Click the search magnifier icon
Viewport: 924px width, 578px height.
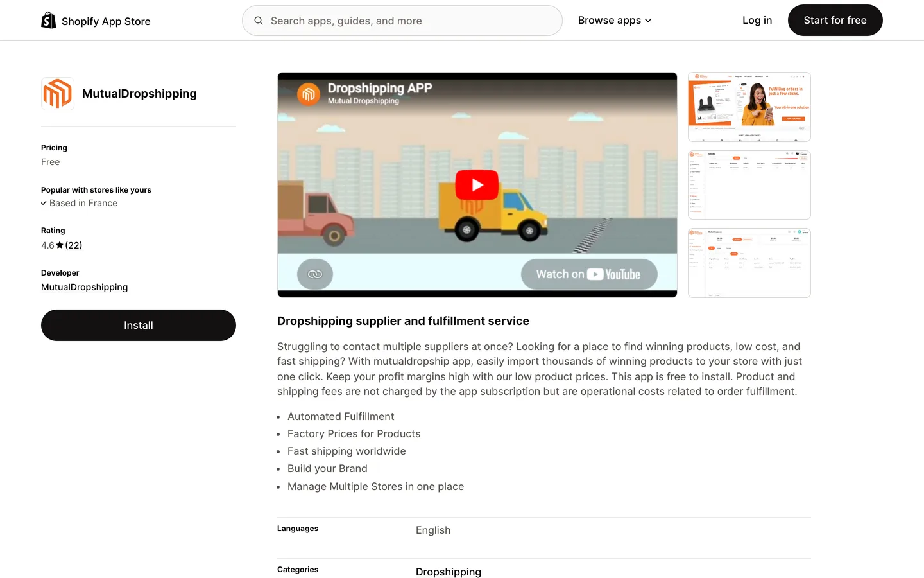coord(259,21)
